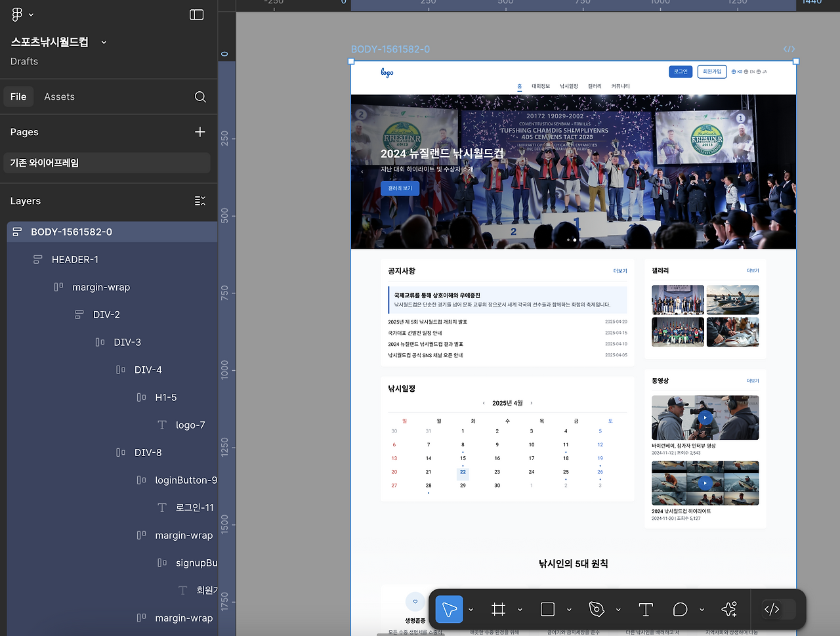Select the BODY-1561582-0 layer row
The image size is (840, 636).
tap(112, 232)
